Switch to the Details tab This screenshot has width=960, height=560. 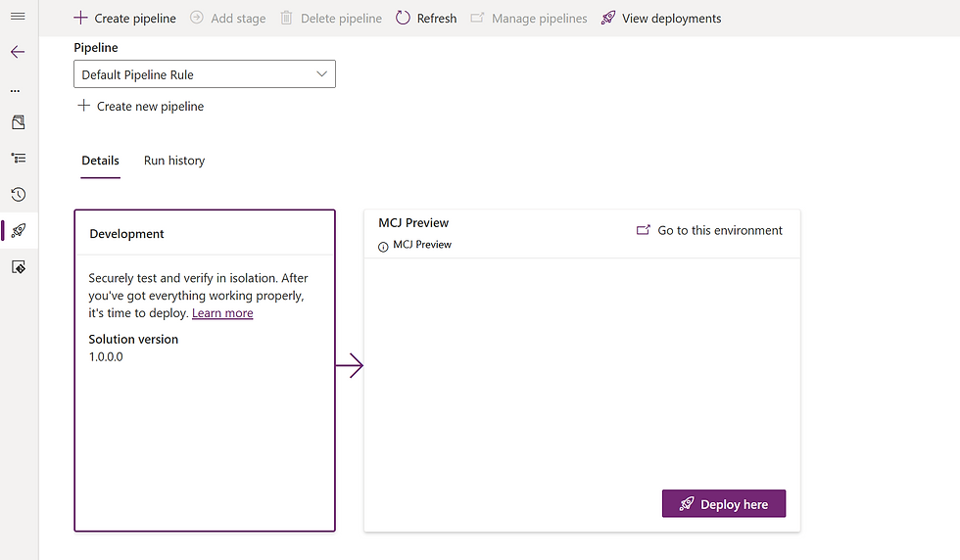100,161
